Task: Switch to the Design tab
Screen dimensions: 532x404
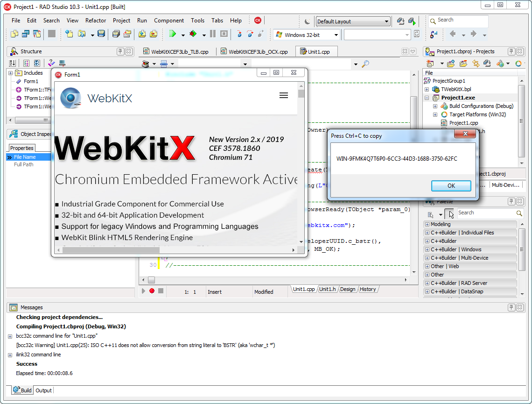Action: [x=347, y=289]
